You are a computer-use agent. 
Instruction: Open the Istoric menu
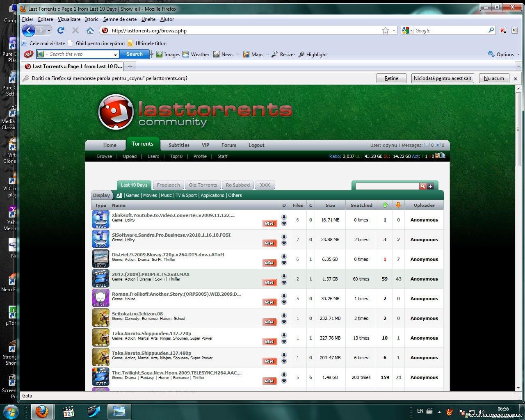pyautogui.click(x=91, y=19)
